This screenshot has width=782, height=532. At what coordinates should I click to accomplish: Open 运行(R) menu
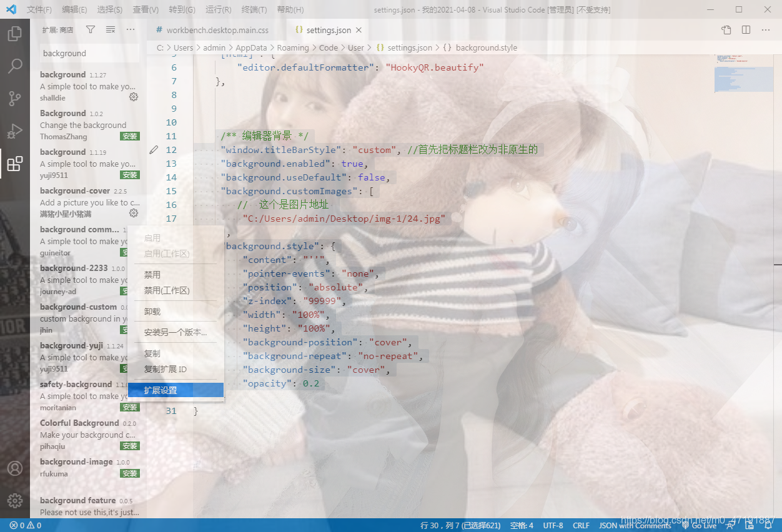218,10
